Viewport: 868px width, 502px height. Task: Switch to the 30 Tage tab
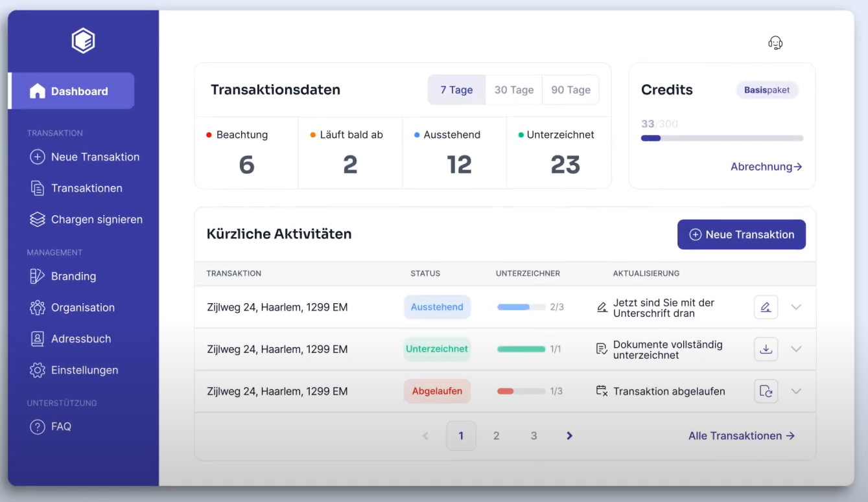click(514, 90)
